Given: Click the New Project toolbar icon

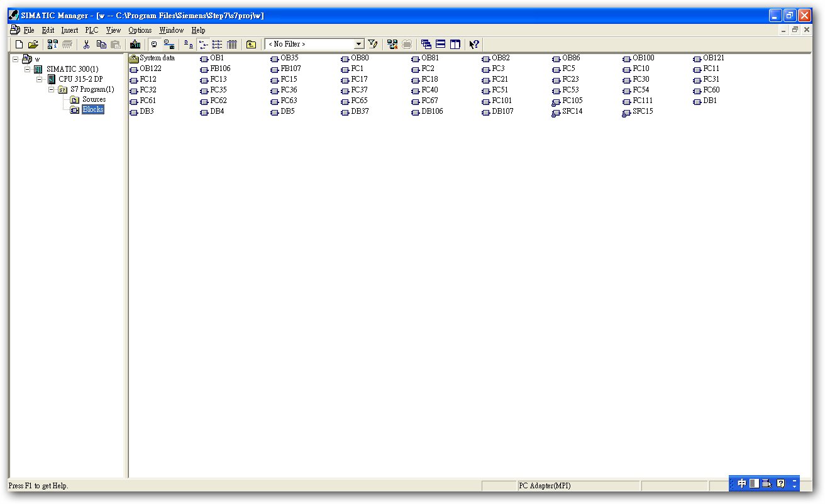Looking at the screenshot, I should point(19,44).
